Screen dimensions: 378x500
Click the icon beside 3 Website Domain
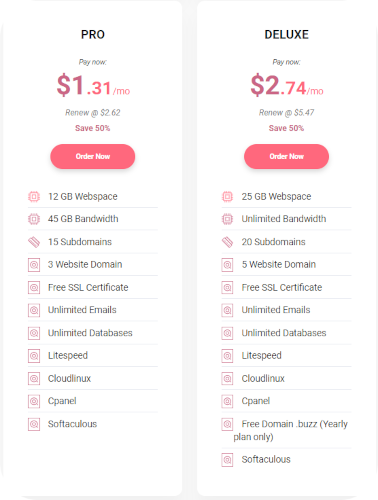pyautogui.click(x=34, y=265)
